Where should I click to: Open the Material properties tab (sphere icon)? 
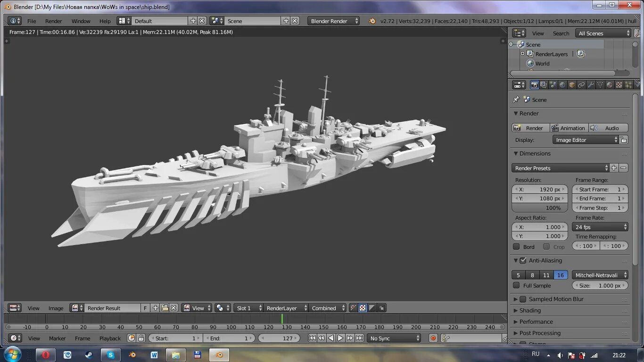[x=610, y=85]
